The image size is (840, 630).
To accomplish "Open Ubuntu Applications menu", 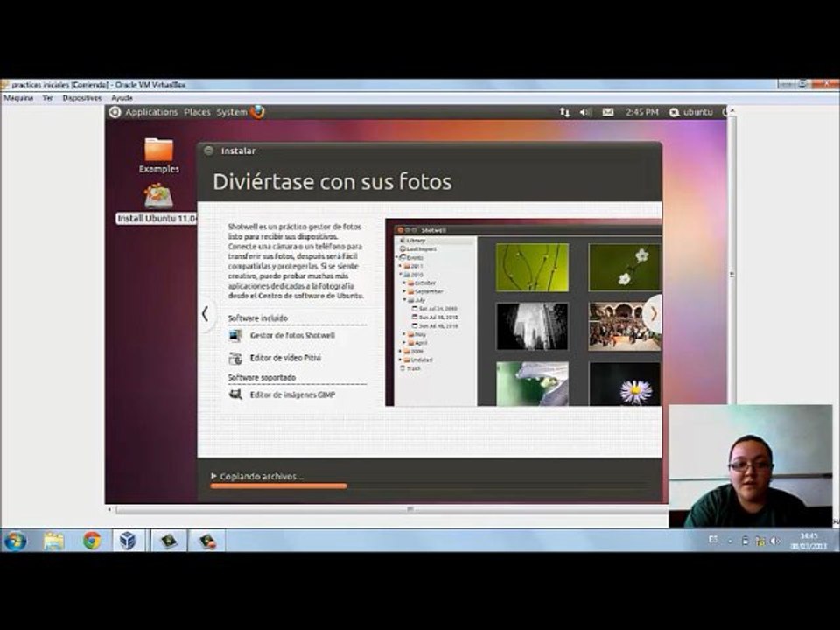I will (151, 112).
